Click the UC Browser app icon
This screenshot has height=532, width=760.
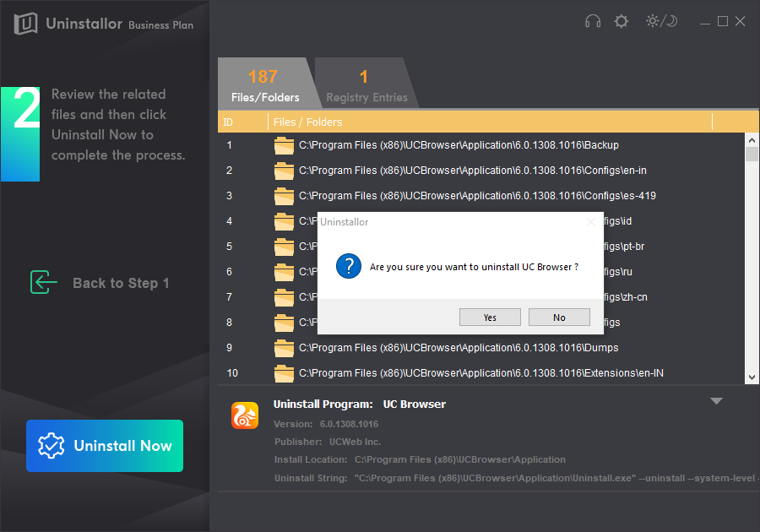pos(245,415)
